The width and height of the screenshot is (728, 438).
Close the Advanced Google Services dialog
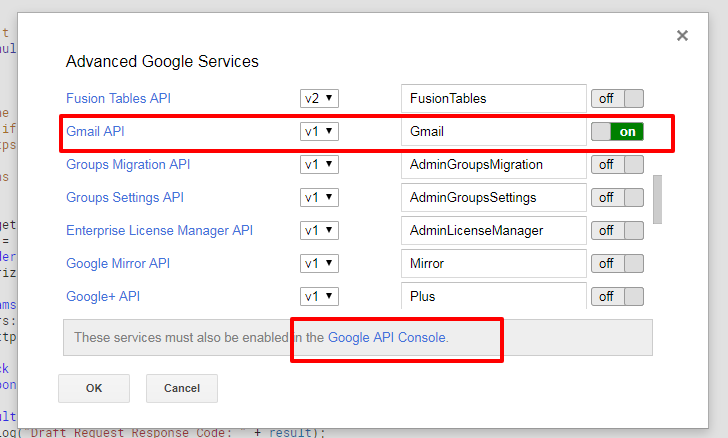(x=682, y=35)
